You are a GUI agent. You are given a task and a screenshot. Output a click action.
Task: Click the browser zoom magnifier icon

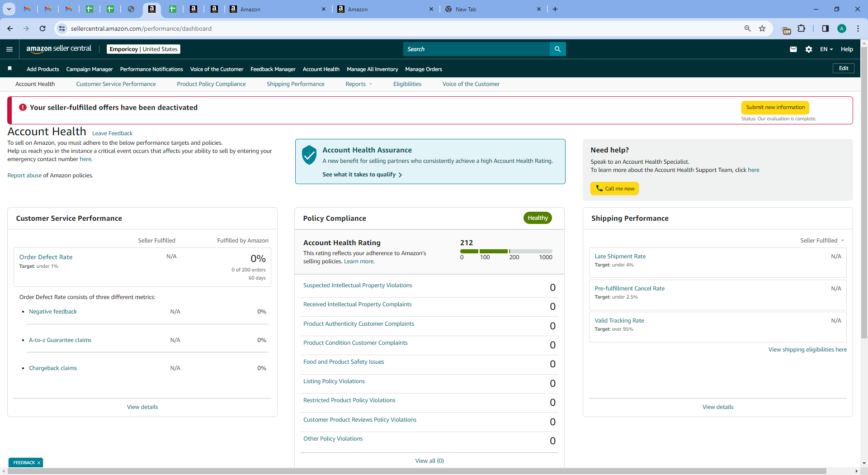[x=747, y=28]
